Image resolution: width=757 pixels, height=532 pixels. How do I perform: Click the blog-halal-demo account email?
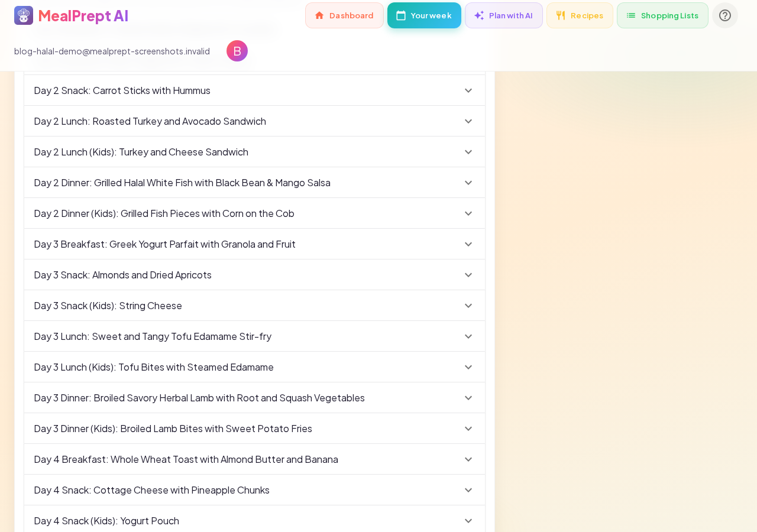coord(112,51)
